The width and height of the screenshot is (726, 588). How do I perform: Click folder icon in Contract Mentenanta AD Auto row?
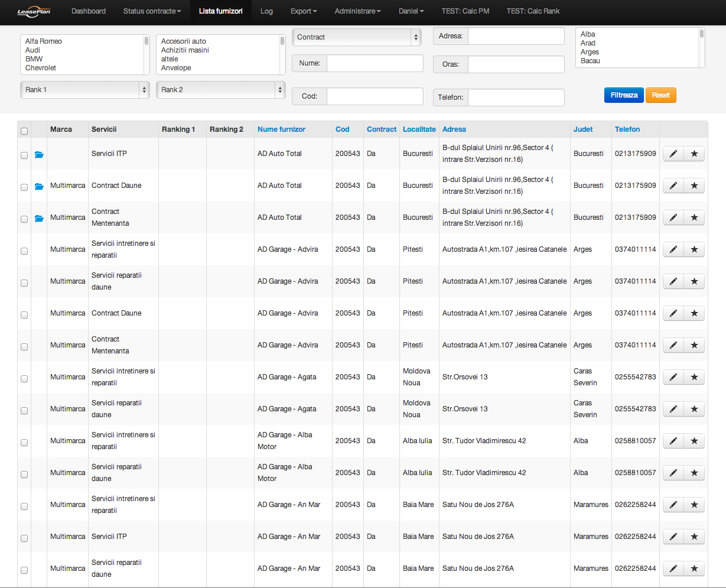tap(39, 219)
